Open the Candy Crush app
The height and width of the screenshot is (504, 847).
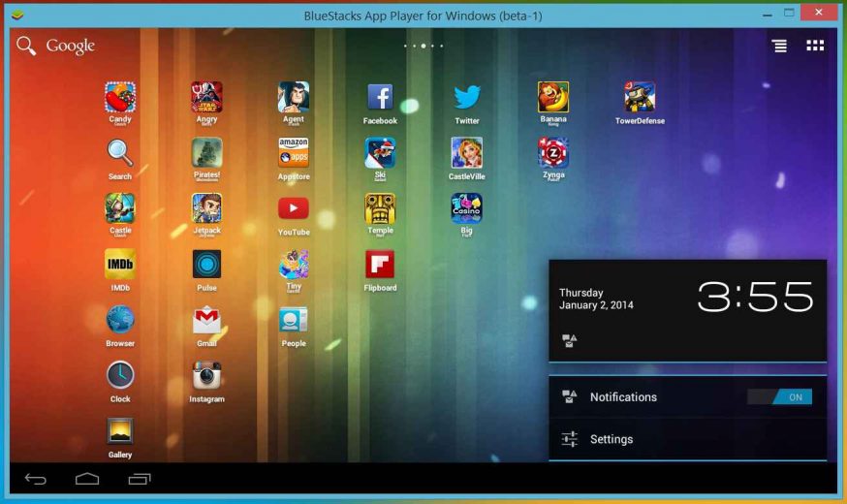120,97
